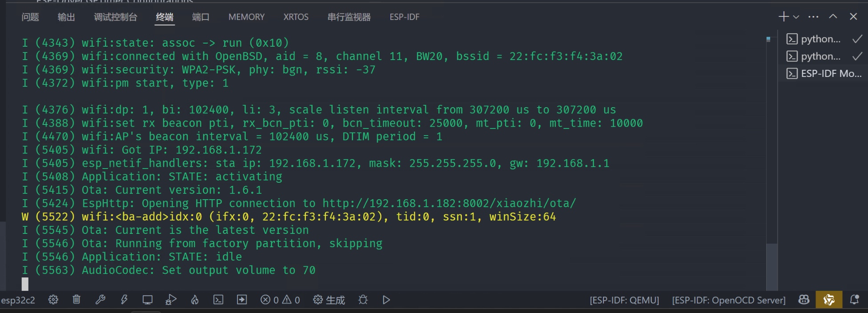Open the monitor device icon
The width and height of the screenshot is (868, 313).
coord(148,300)
